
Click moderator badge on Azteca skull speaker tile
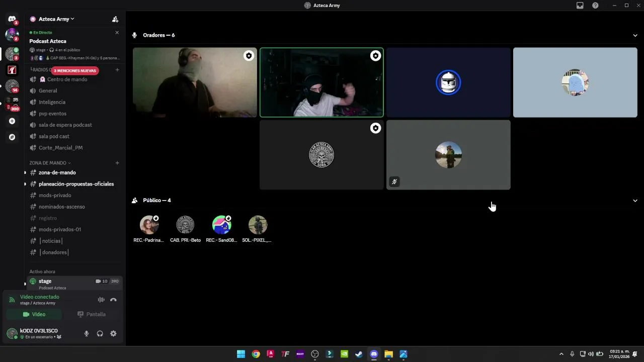tap(375, 128)
